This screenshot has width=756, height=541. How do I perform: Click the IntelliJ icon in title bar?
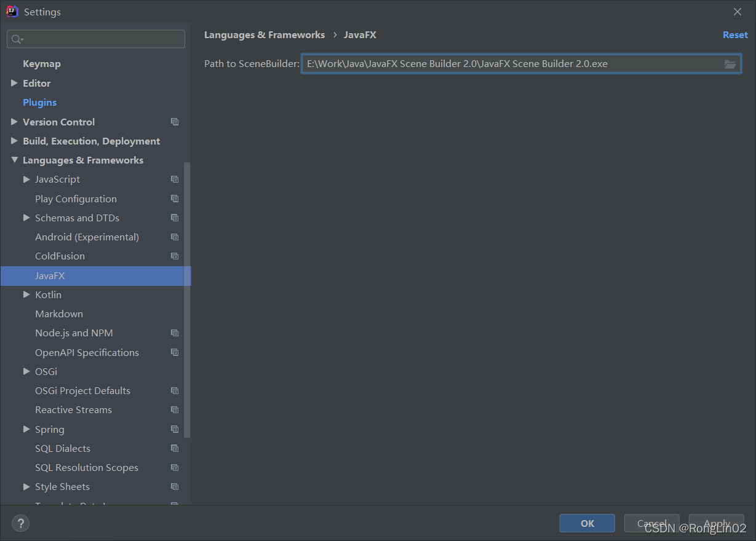(x=12, y=12)
